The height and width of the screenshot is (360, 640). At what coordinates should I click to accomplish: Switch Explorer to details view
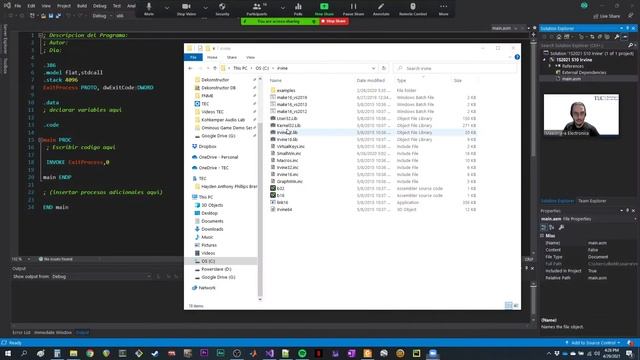pyautogui.click(x=508, y=305)
